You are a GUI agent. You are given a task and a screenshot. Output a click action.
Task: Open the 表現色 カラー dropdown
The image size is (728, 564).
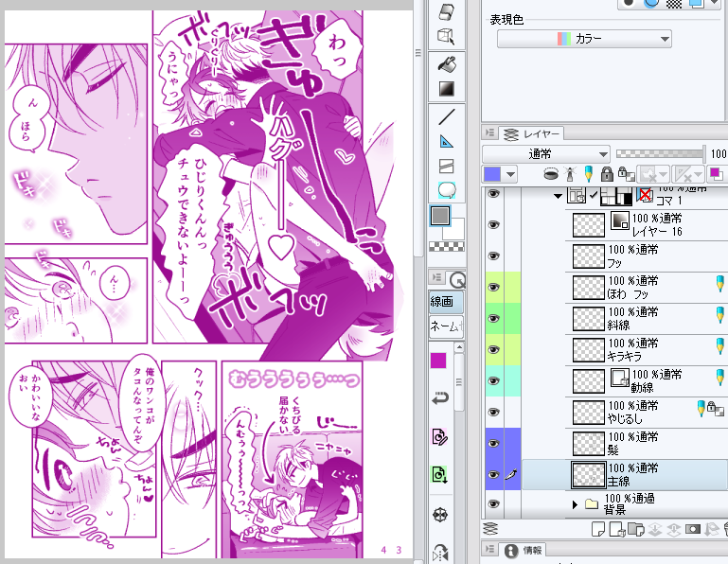584,39
